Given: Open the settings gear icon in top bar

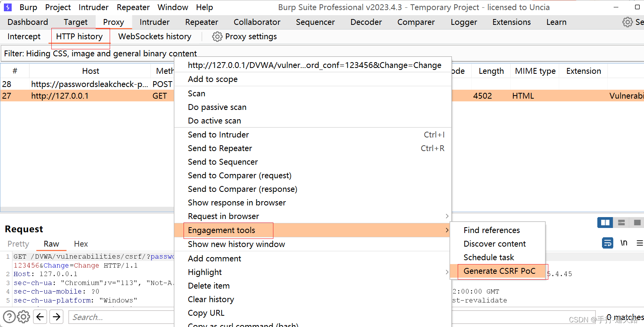Looking at the screenshot, I should click(x=627, y=22).
